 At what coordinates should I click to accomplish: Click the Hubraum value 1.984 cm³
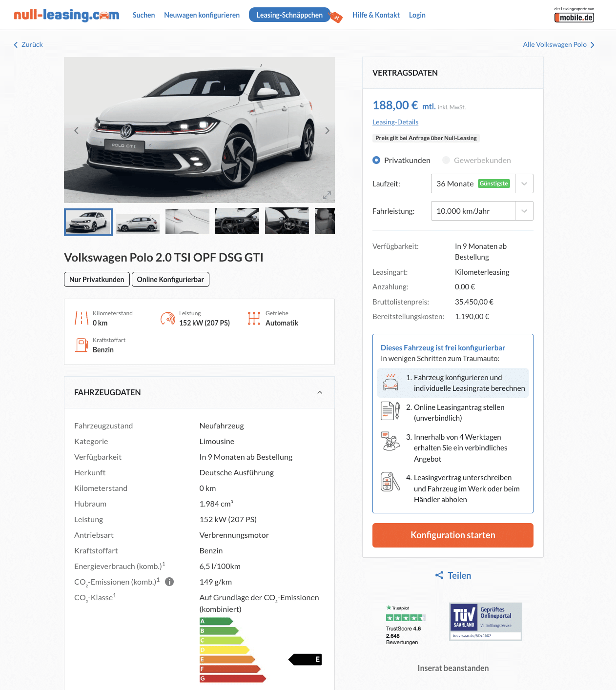point(216,504)
